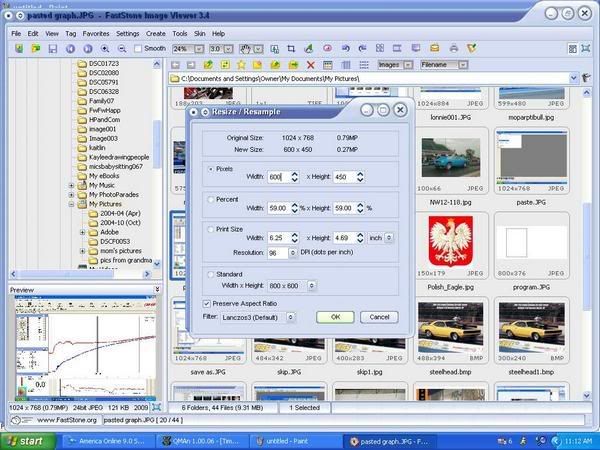The image size is (600, 450).
Task: Open the Tag menu
Action: click(71, 34)
